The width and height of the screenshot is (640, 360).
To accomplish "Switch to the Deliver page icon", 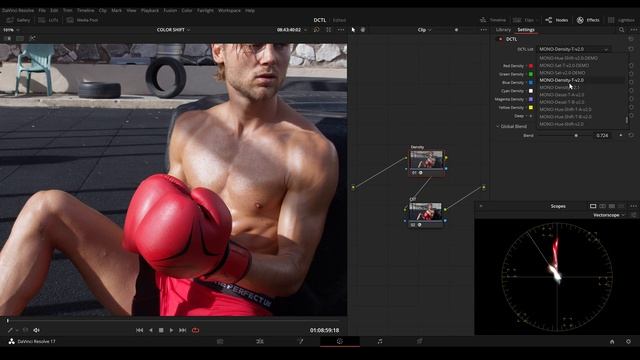I will (x=419, y=341).
